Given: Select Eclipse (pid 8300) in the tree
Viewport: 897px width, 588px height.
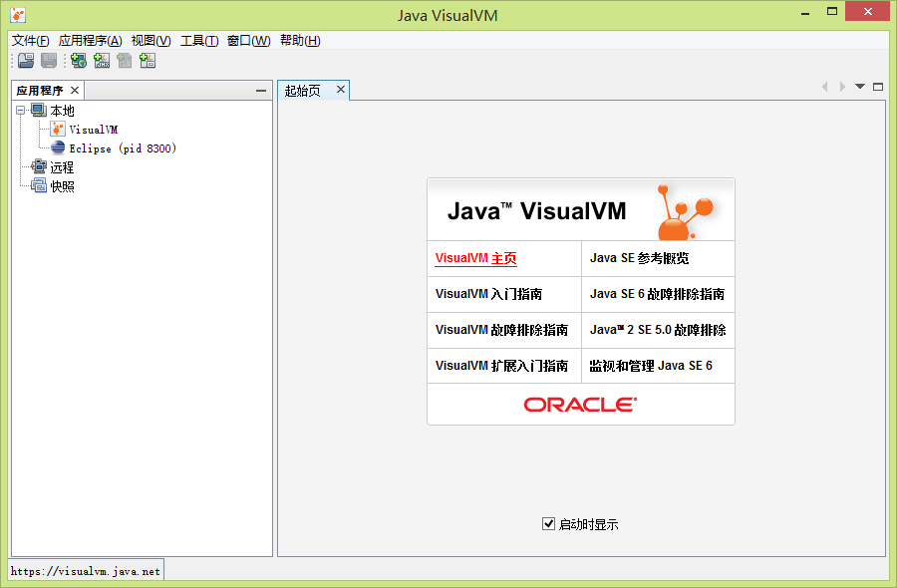Looking at the screenshot, I should 123,148.
